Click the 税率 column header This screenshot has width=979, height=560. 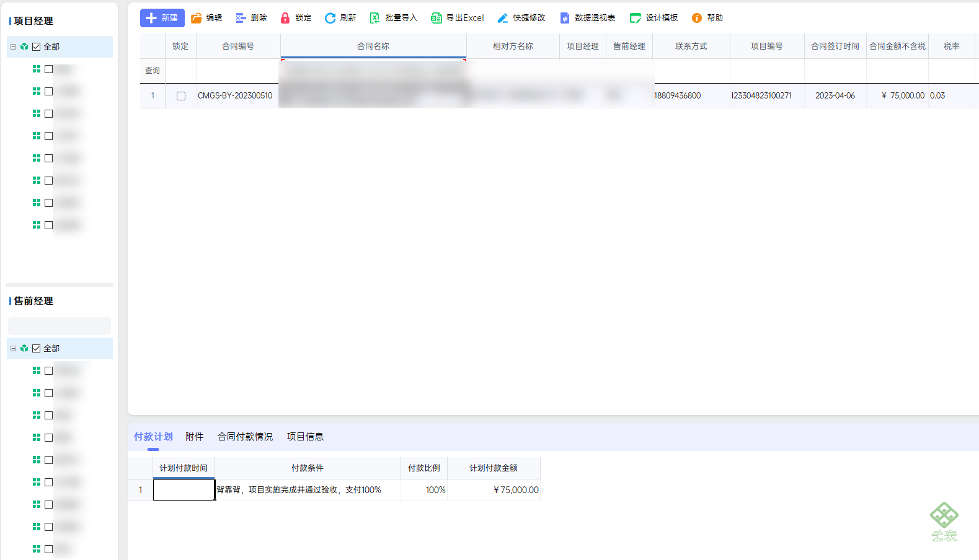[x=952, y=46]
